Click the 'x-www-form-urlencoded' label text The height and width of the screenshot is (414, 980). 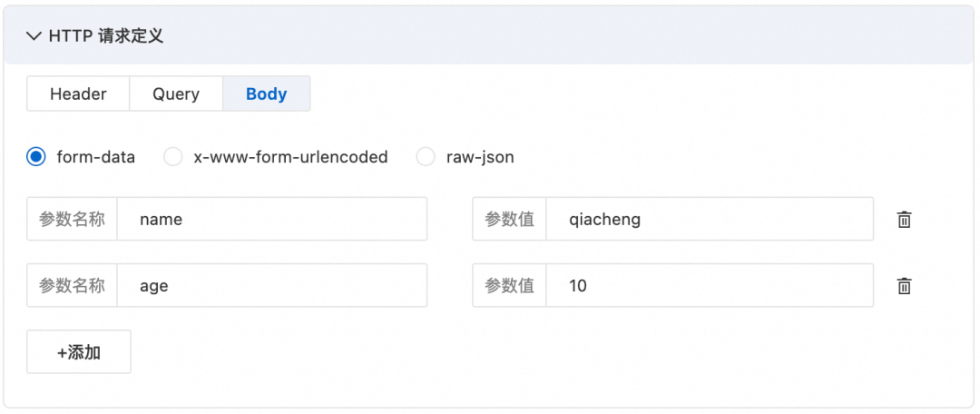pos(290,157)
